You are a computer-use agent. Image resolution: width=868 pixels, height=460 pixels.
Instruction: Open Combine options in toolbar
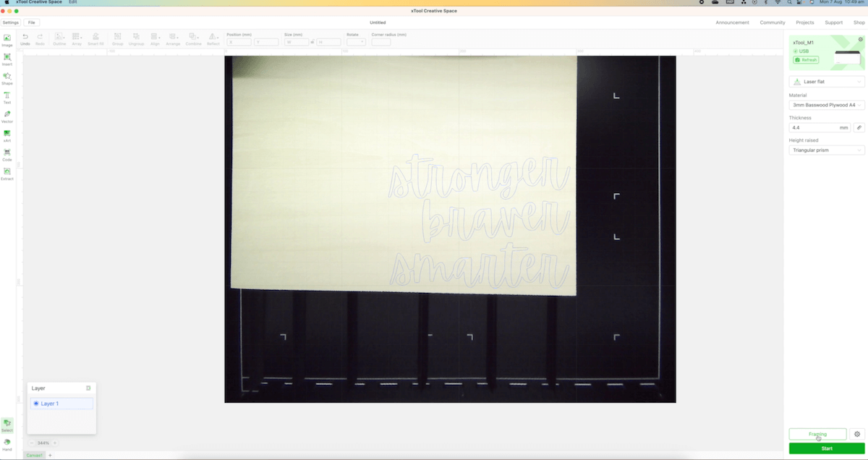pos(193,39)
